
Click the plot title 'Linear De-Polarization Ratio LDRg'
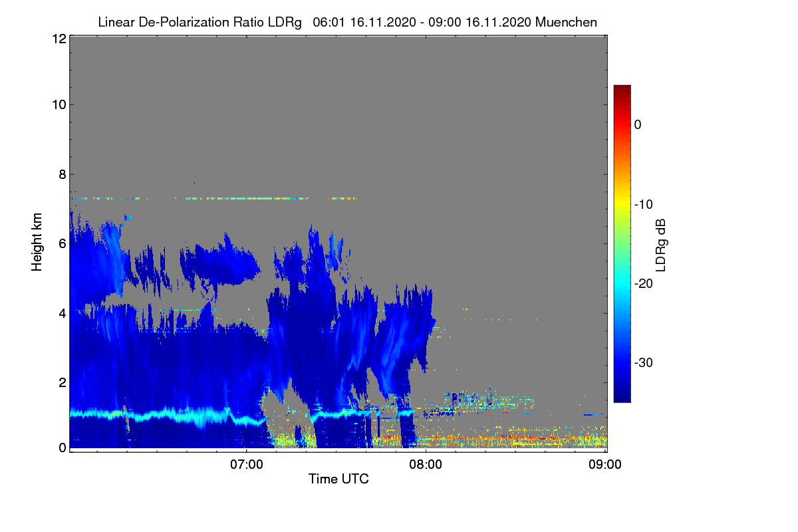click(200, 22)
